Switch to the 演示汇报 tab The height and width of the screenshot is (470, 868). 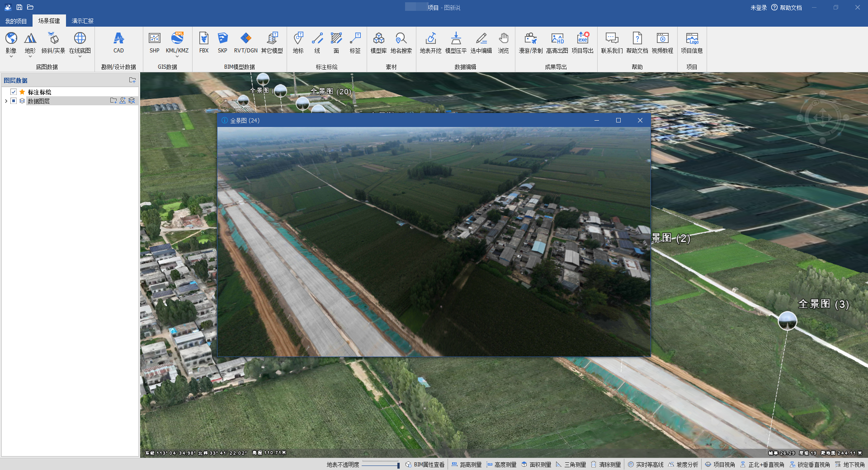82,21
